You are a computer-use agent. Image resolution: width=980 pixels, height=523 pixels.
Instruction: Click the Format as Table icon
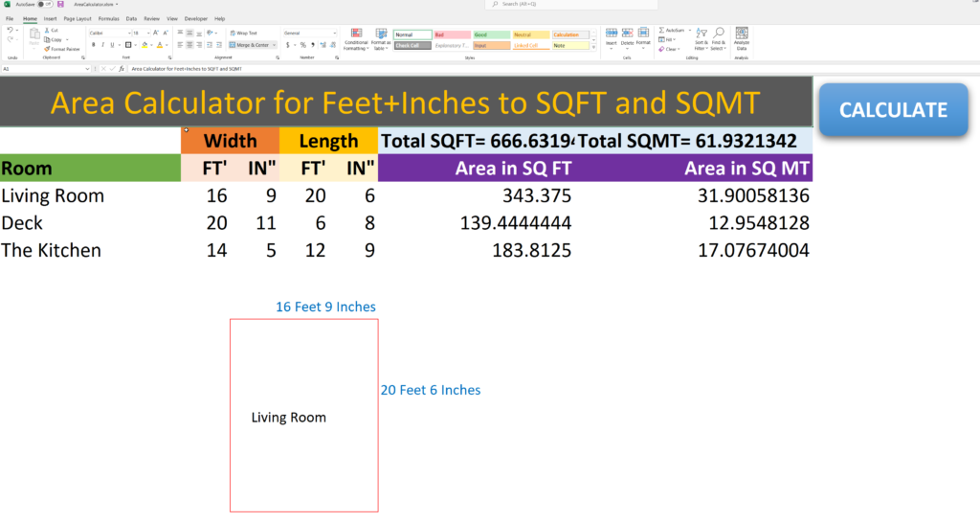[x=380, y=39]
